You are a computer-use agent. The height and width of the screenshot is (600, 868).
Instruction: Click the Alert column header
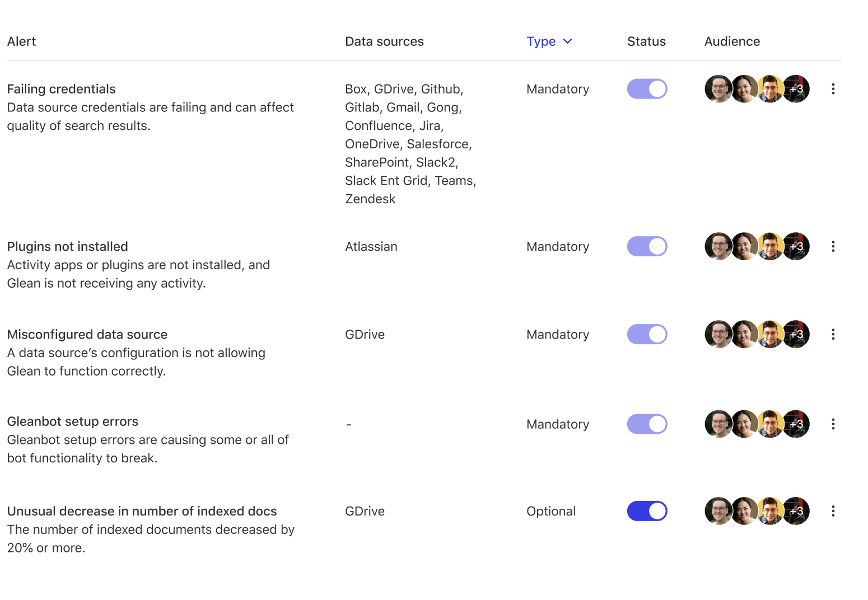21,41
